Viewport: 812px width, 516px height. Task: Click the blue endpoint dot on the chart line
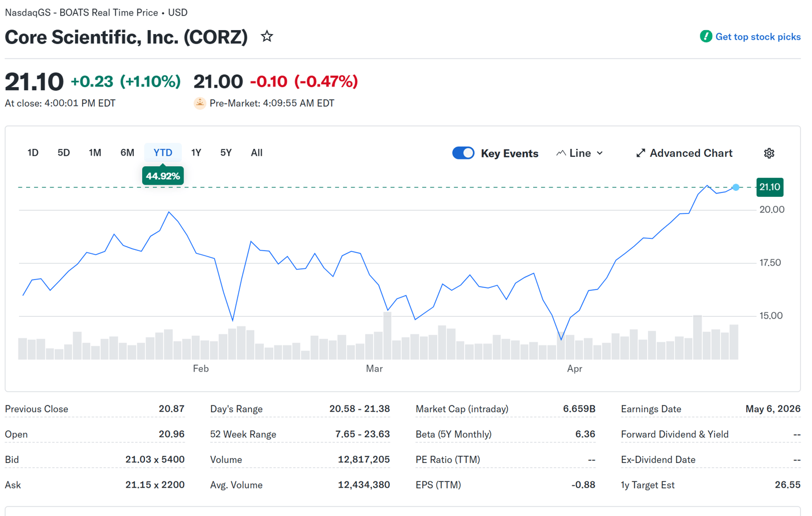(x=736, y=187)
